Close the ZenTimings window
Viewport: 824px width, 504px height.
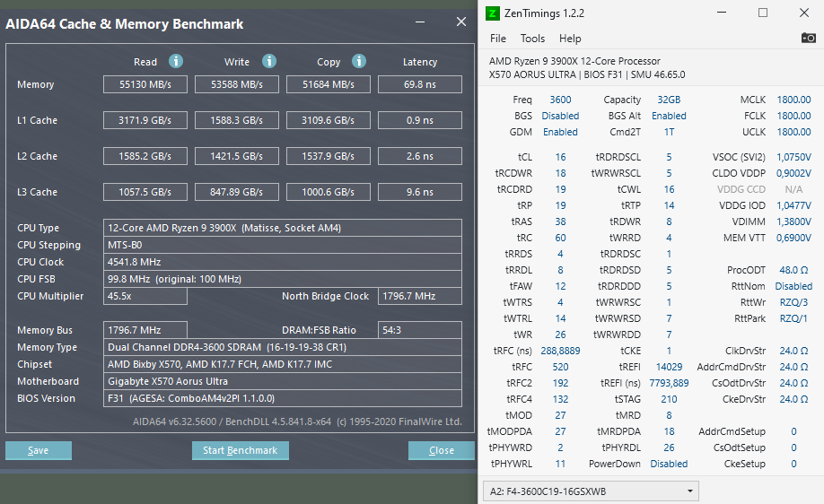804,13
